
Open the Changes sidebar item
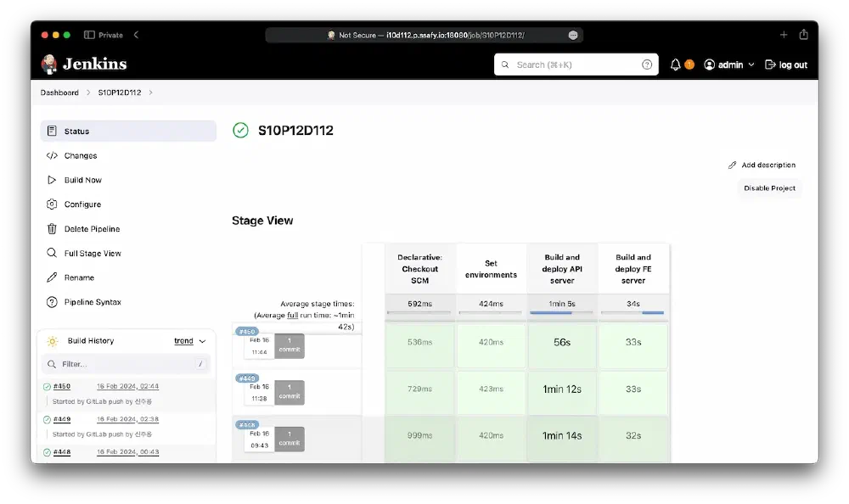coord(81,156)
